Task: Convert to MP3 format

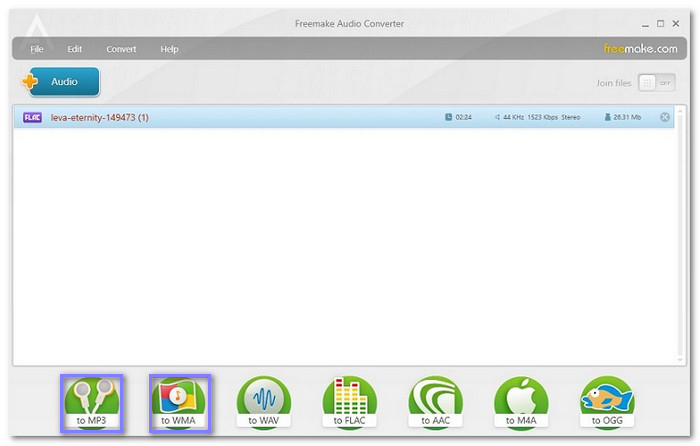Action: coord(92,403)
